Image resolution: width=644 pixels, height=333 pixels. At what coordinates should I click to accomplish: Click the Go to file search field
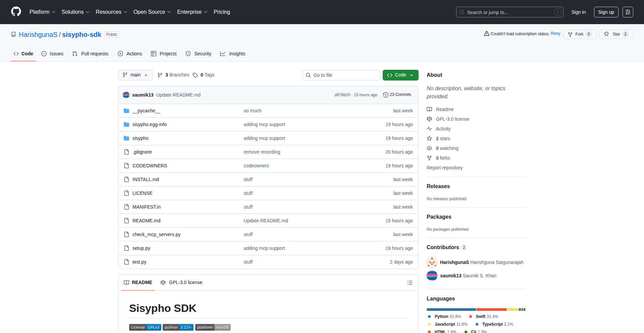(x=341, y=75)
